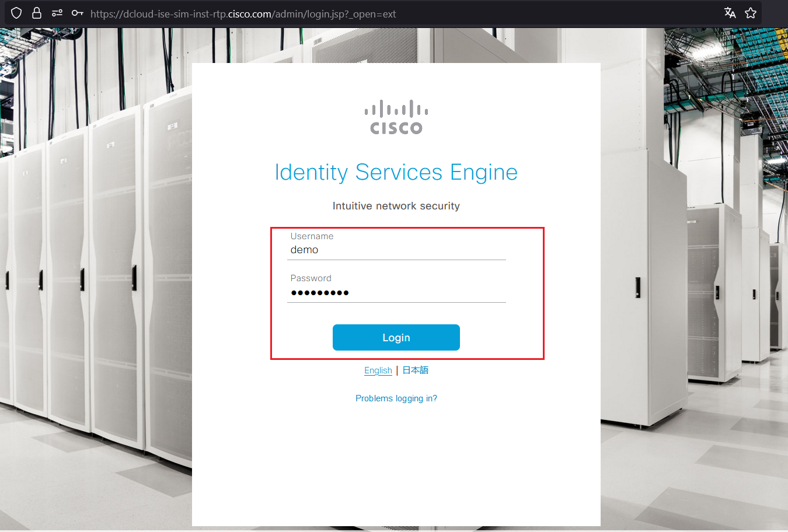The image size is (788, 532).
Task: Click the favorites star icon
Action: coord(751,12)
